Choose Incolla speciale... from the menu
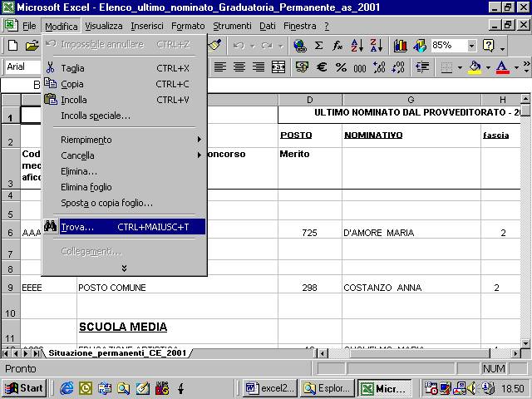Image resolution: width=532 pixels, height=399 pixels. 96,116
